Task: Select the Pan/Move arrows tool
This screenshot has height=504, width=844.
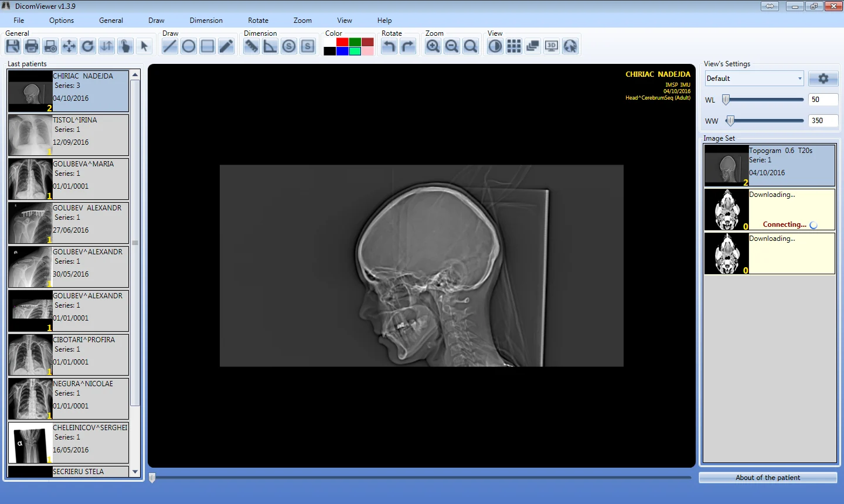Action: point(69,46)
